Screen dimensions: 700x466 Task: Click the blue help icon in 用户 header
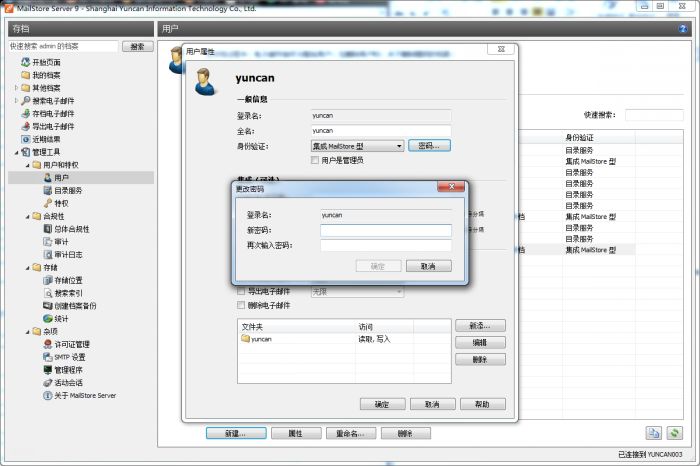(x=683, y=29)
